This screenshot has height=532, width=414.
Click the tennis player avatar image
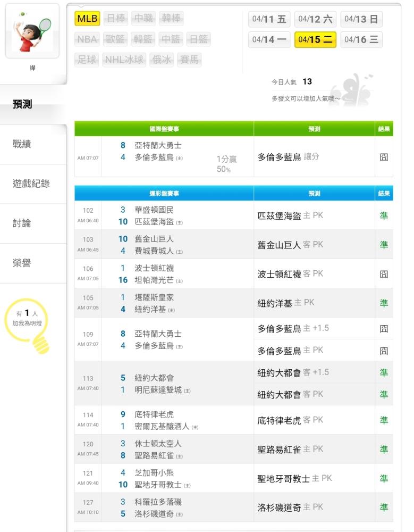tap(32, 31)
